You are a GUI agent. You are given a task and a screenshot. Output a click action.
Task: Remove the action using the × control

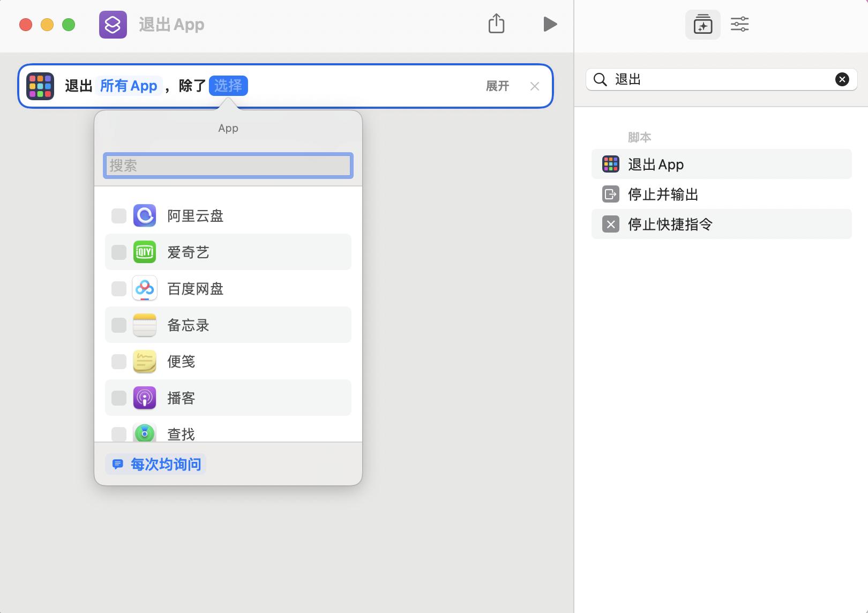pos(534,86)
